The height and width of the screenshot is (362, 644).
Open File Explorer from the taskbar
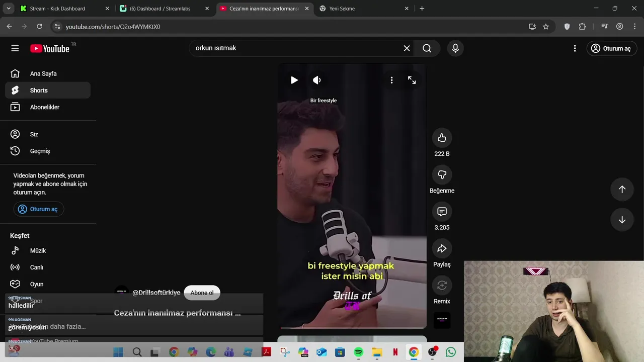pyautogui.click(x=377, y=352)
